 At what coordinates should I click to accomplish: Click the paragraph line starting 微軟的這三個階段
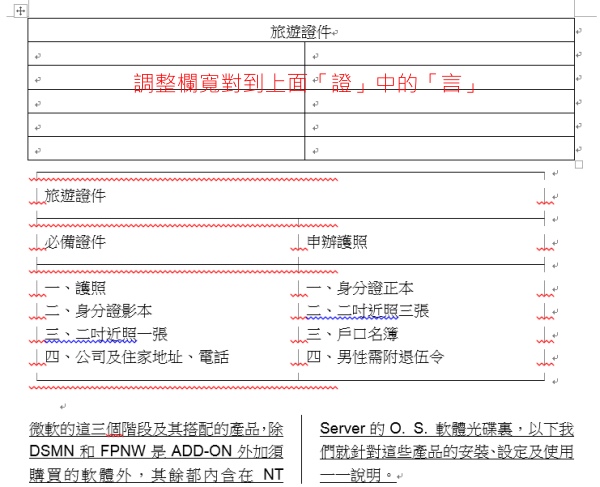pos(156,429)
